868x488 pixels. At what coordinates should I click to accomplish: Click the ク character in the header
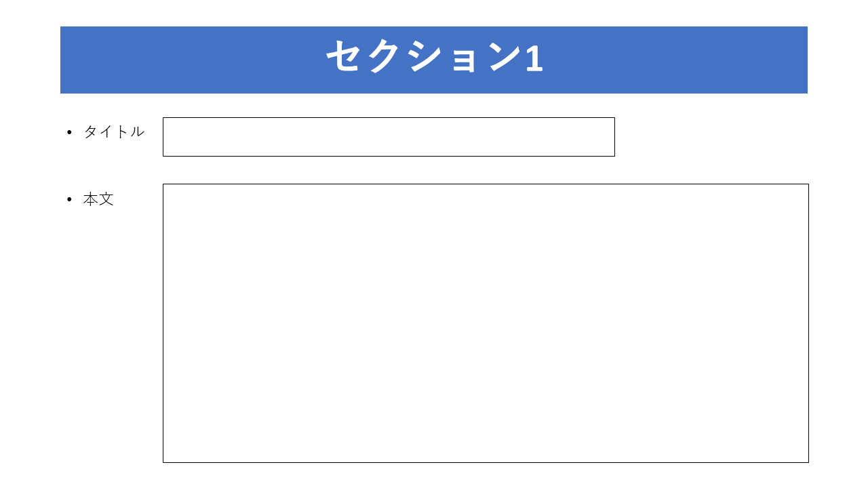coord(384,57)
